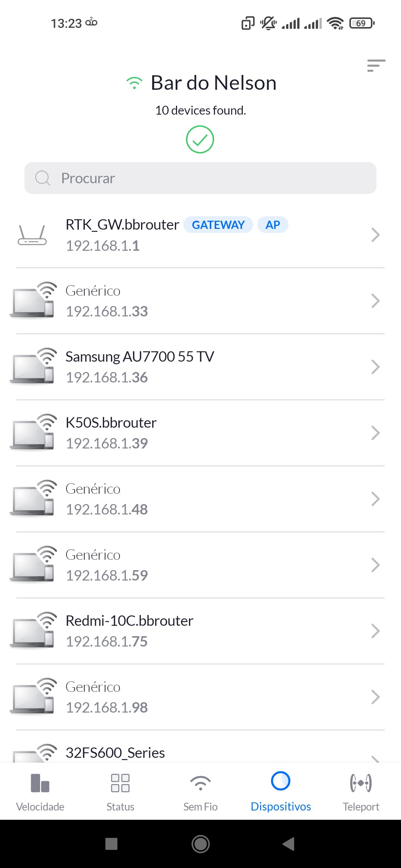This screenshot has height=868, width=401.
Task: Switch to the Velocidade tab
Action: pyautogui.click(x=40, y=792)
